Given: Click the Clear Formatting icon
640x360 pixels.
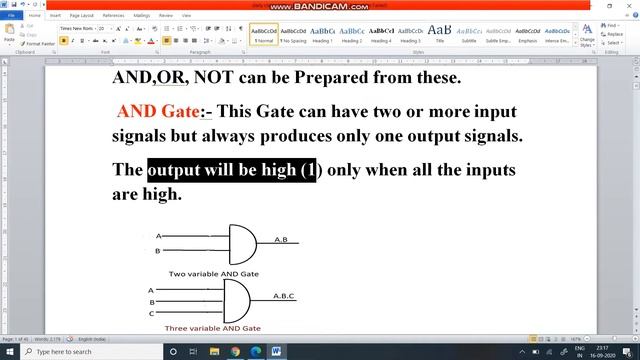Looking at the screenshot, I should 154,29.
